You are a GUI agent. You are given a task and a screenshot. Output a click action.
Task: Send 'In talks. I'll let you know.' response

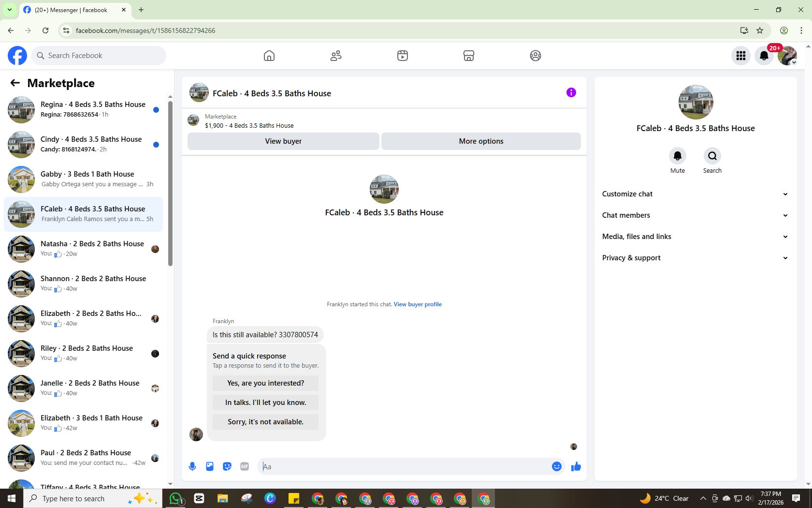[x=265, y=403]
